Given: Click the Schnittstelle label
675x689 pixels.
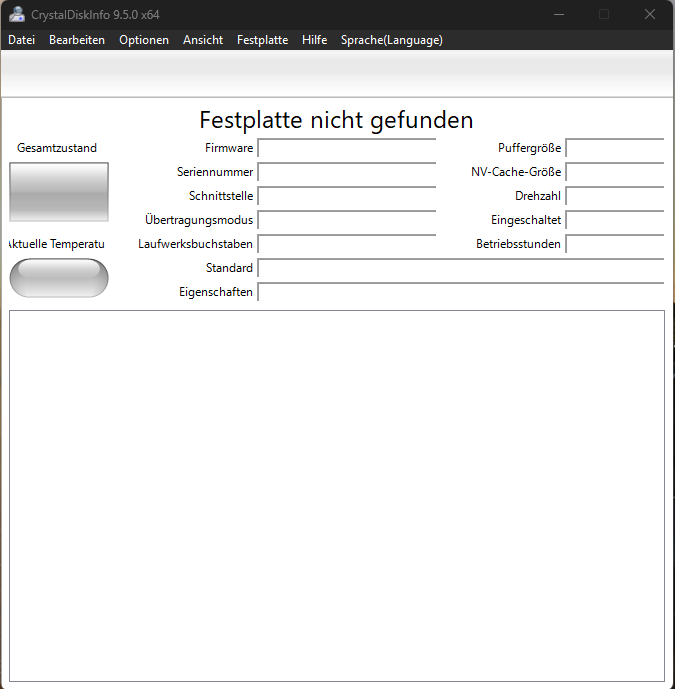Looking at the screenshot, I should click(221, 196).
